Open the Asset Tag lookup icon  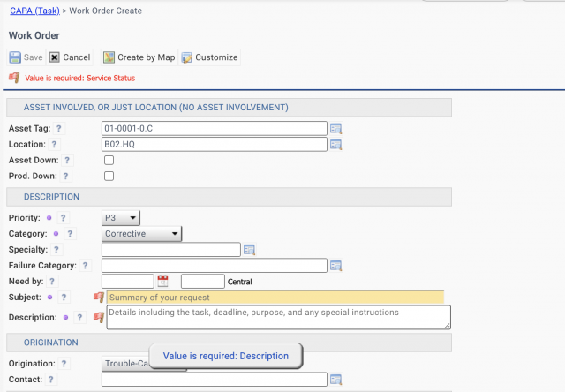tap(335, 129)
